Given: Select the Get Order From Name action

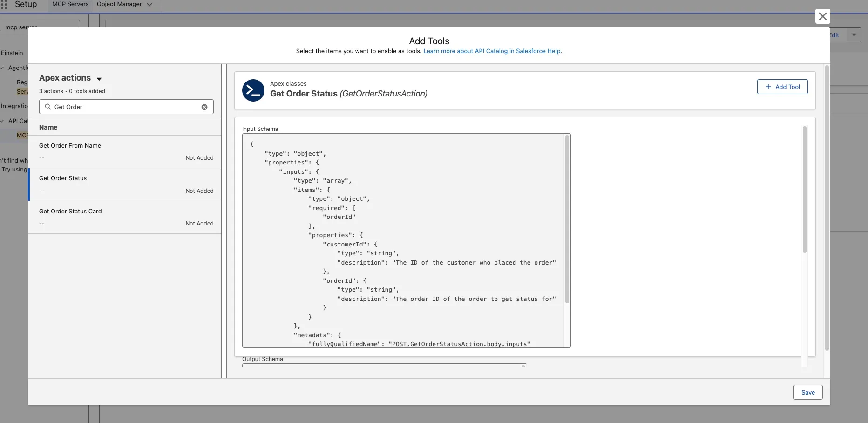Looking at the screenshot, I should [125, 151].
